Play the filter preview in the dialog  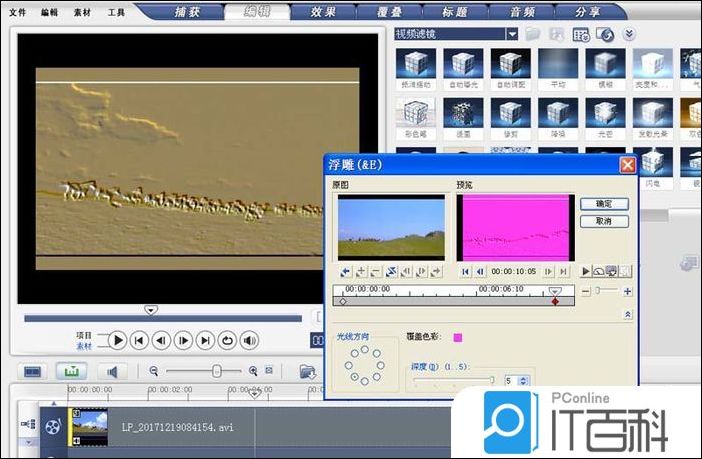[x=586, y=271]
